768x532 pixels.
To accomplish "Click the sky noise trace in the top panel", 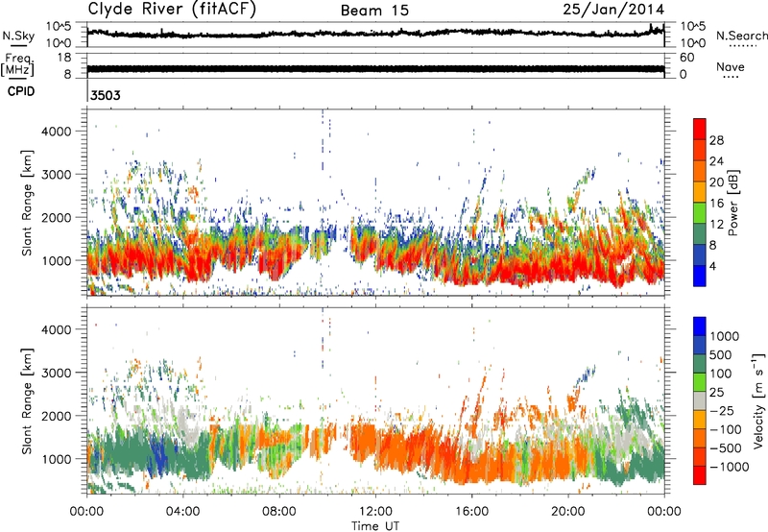I will coord(375,34).
